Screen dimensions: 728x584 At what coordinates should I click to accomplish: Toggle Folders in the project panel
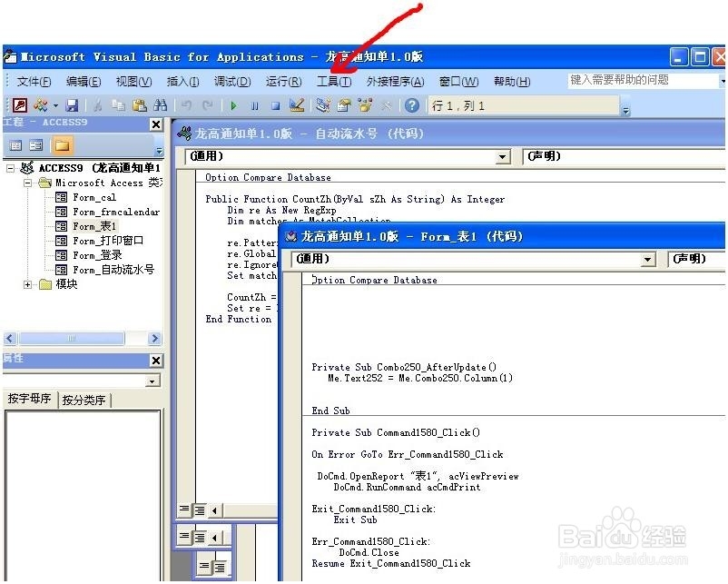coord(62,145)
